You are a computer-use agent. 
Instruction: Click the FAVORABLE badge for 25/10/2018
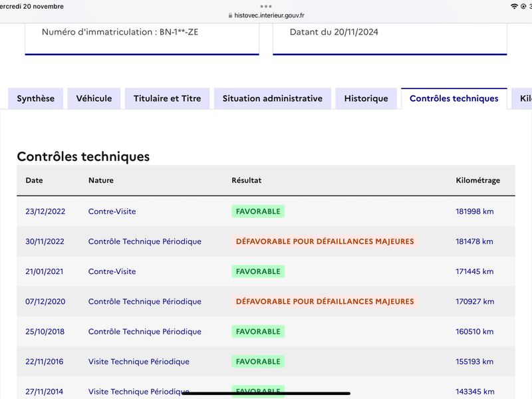258,331
